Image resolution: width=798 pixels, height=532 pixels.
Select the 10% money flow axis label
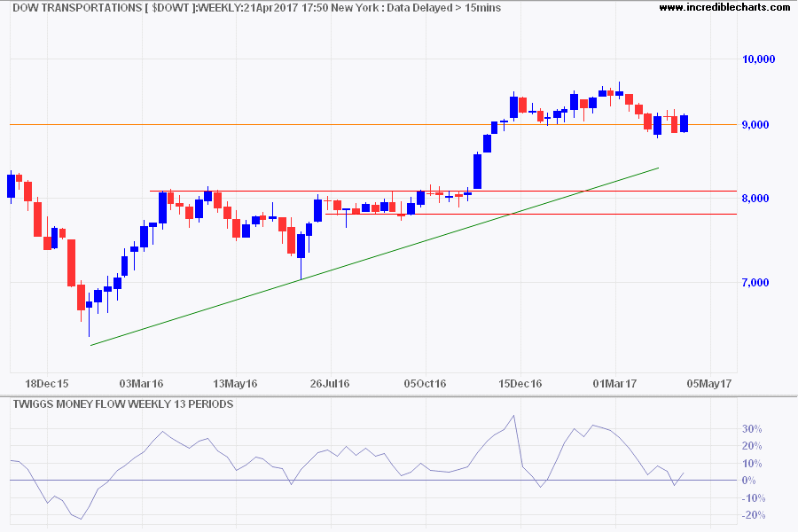point(752,464)
